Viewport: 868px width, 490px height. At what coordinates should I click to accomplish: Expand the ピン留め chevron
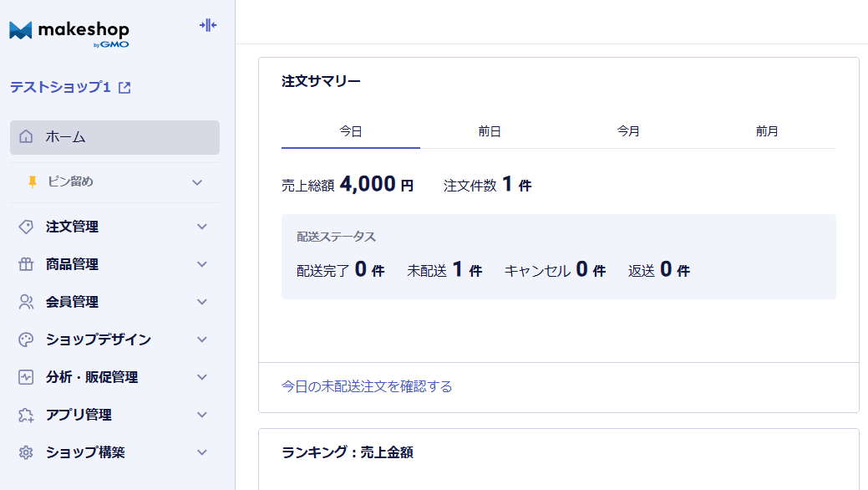tap(197, 182)
